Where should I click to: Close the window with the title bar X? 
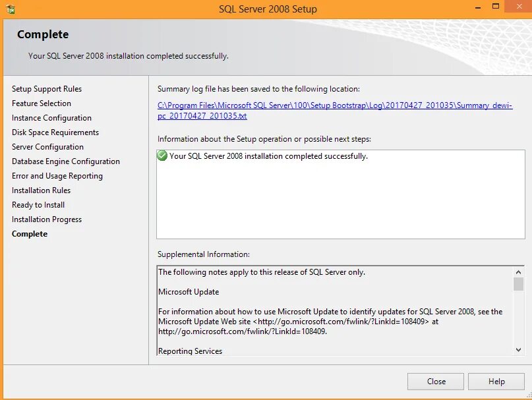point(519,7)
